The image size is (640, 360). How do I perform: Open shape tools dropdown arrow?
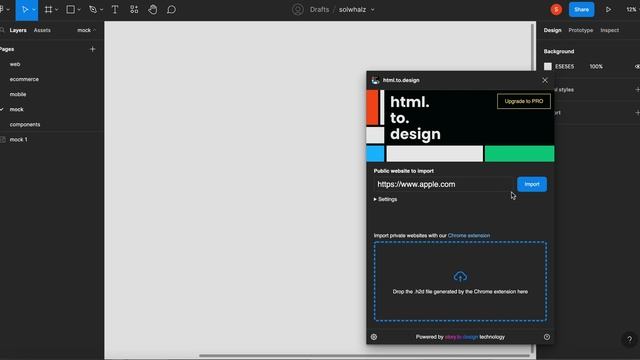79,10
